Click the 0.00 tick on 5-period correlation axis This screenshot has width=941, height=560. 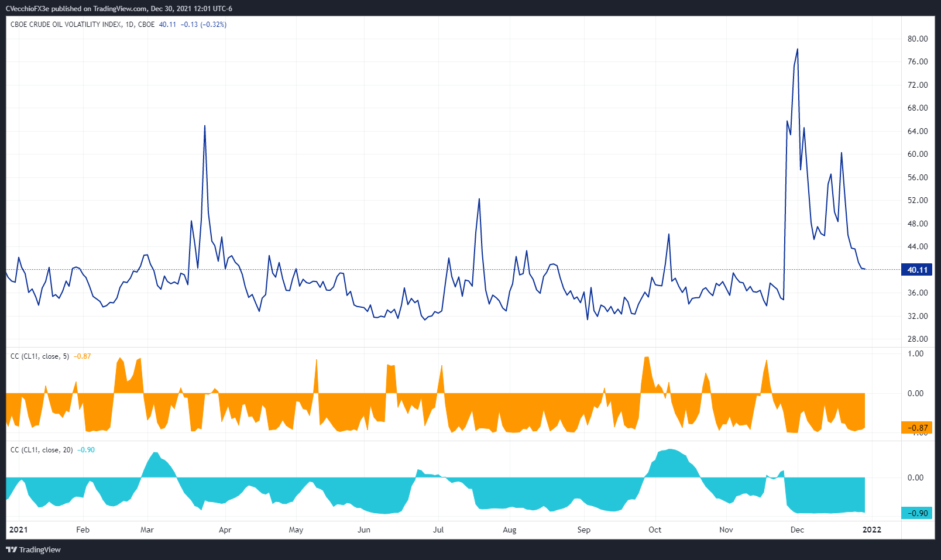(915, 393)
